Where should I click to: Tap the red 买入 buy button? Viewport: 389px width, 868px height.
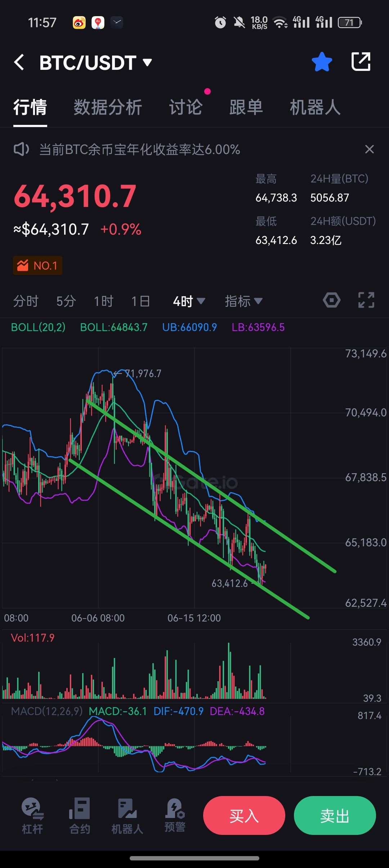click(x=244, y=815)
